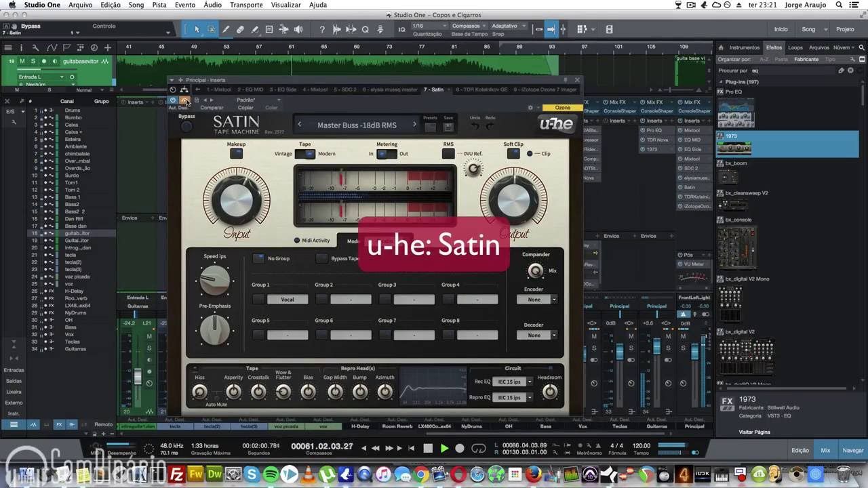
Task: Click the wrench track options icon
Action: tap(35, 47)
